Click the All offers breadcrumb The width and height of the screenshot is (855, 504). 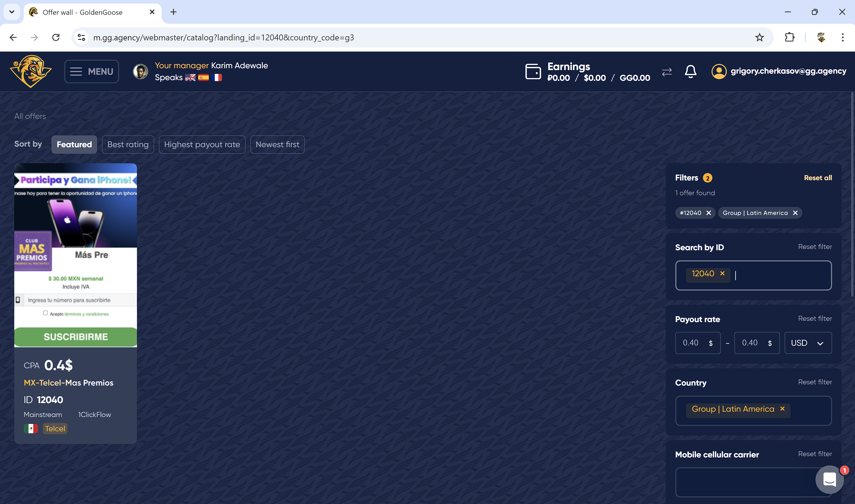pyautogui.click(x=30, y=116)
